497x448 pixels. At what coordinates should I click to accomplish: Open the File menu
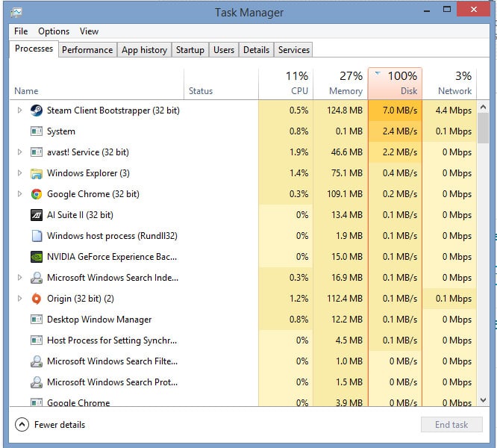[x=21, y=31]
